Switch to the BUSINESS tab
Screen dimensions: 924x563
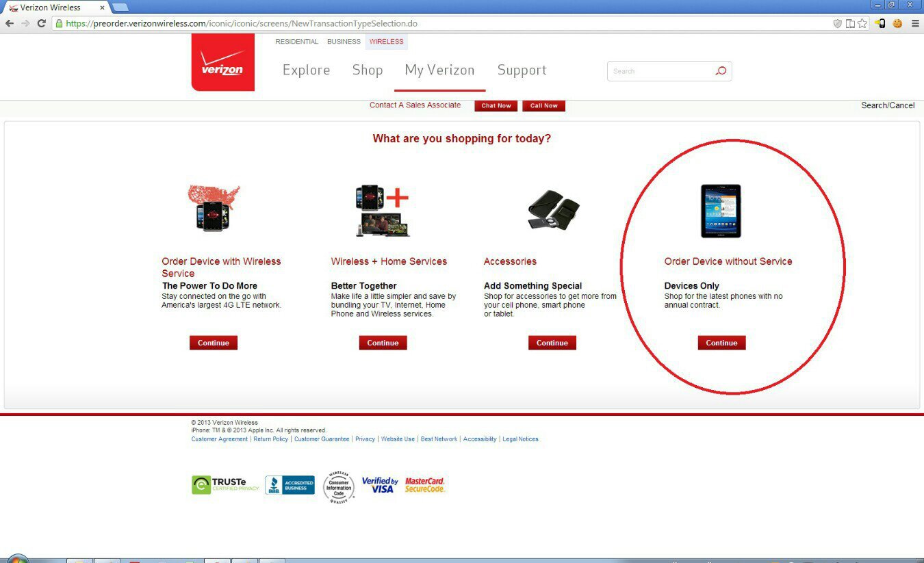click(344, 42)
